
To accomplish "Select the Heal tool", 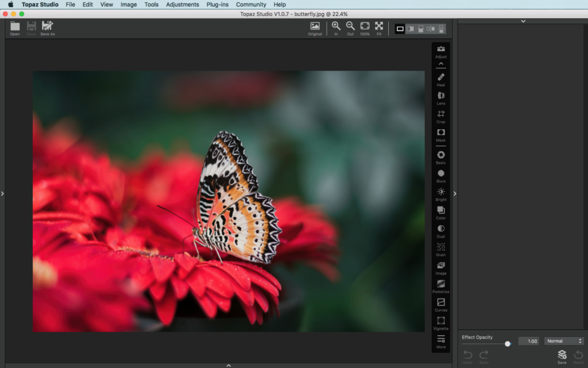I will [441, 80].
